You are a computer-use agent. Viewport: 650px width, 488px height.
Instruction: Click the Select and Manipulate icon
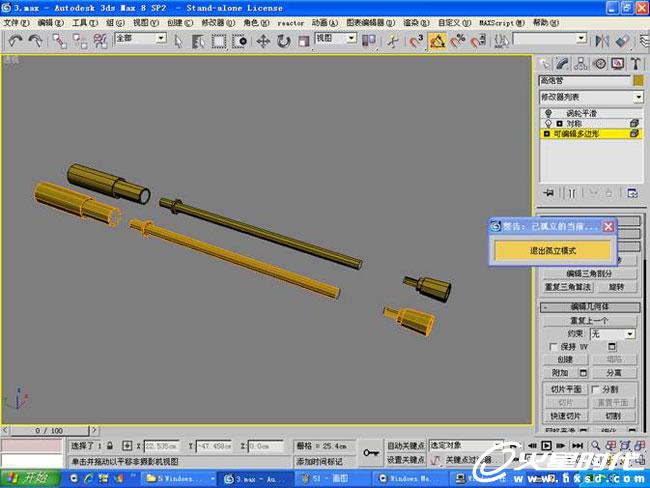click(x=392, y=41)
